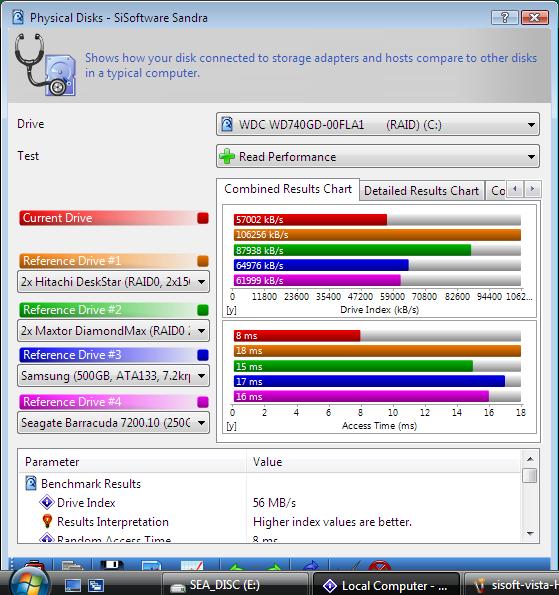
Task: Click the Sandra app icon in the title bar
Action: (17, 17)
